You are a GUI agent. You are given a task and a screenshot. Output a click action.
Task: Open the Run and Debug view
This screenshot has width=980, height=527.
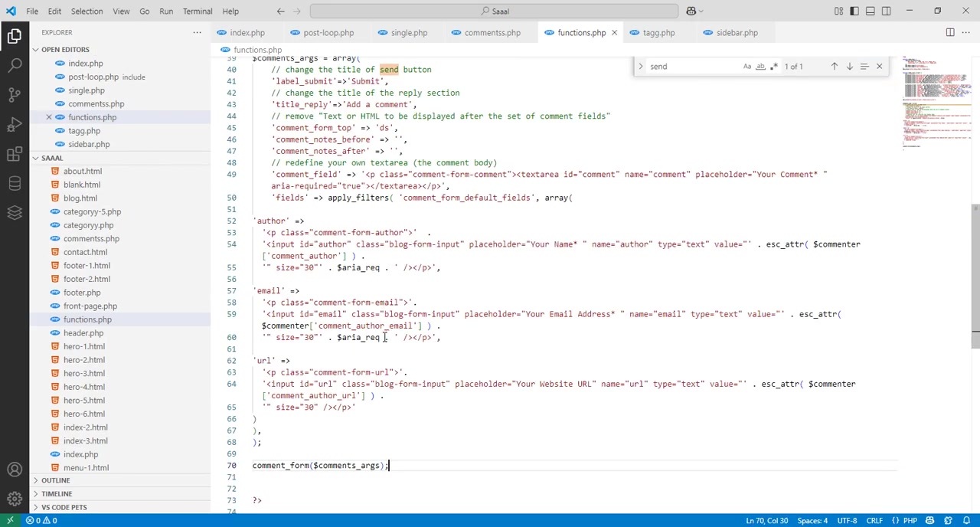[x=15, y=125]
